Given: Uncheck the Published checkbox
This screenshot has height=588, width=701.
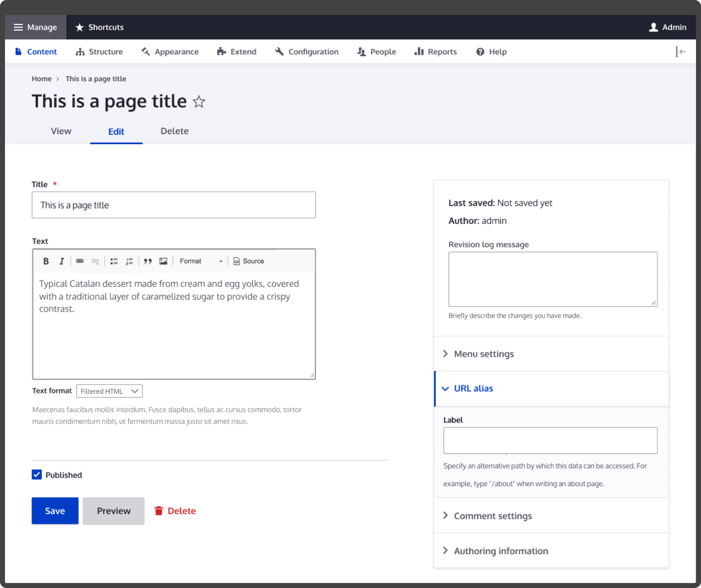Looking at the screenshot, I should [x=37, y=475].
